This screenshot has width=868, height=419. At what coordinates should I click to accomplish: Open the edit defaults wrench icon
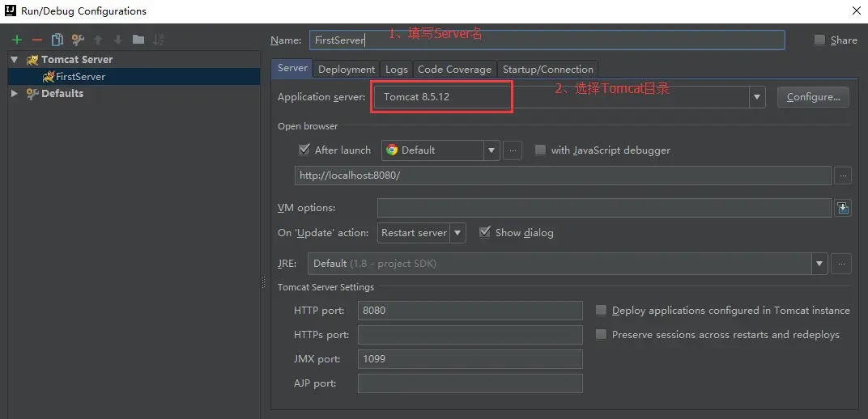[78, 40]
